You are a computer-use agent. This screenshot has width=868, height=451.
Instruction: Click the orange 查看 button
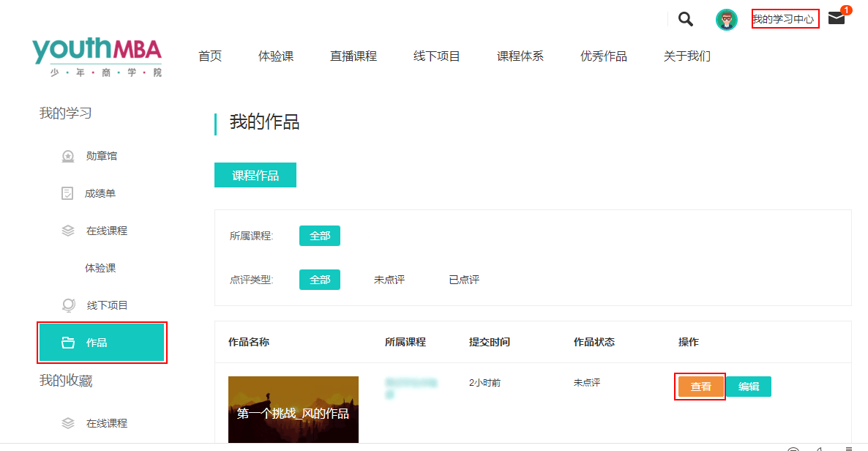tap(701, 387)
